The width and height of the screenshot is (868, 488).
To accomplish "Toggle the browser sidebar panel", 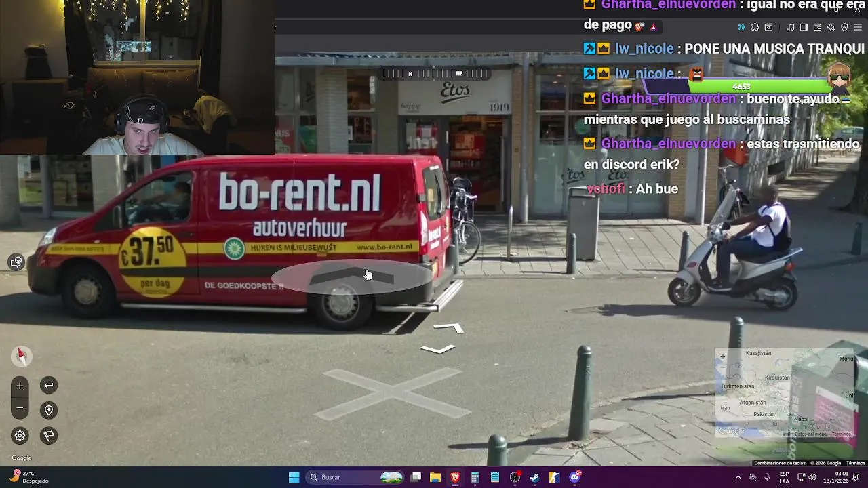I will 804,27.
